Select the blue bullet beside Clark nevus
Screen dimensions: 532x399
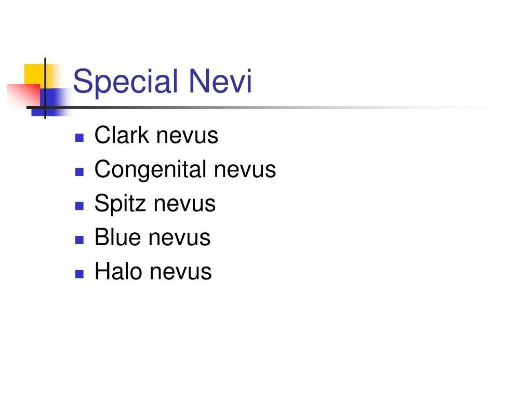click(79, 138)
